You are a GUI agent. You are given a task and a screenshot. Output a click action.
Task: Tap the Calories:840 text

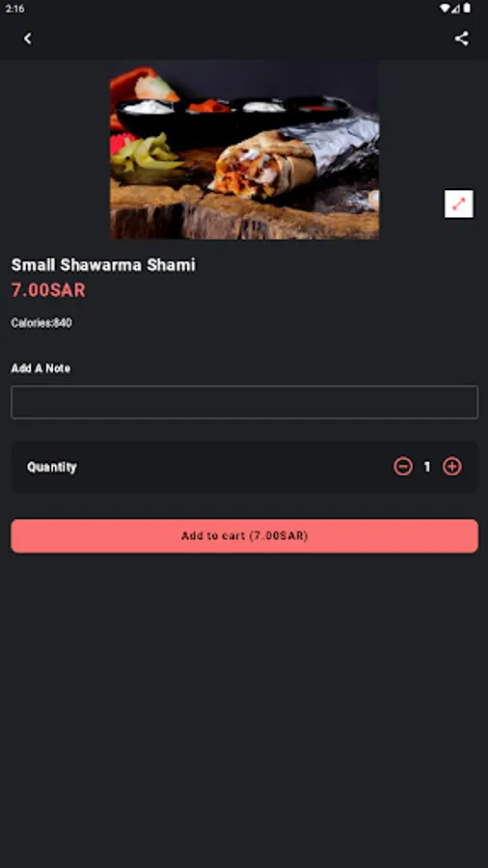tap(41, 323)
